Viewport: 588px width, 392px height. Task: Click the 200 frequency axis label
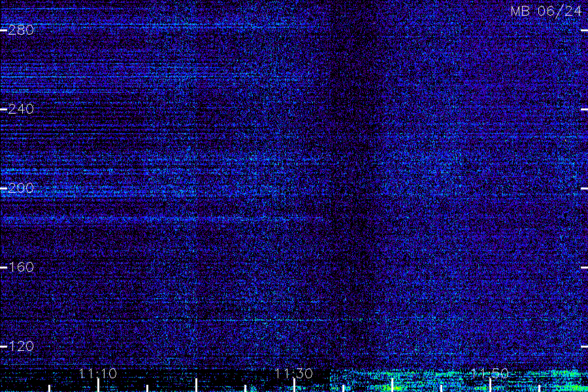21,188
